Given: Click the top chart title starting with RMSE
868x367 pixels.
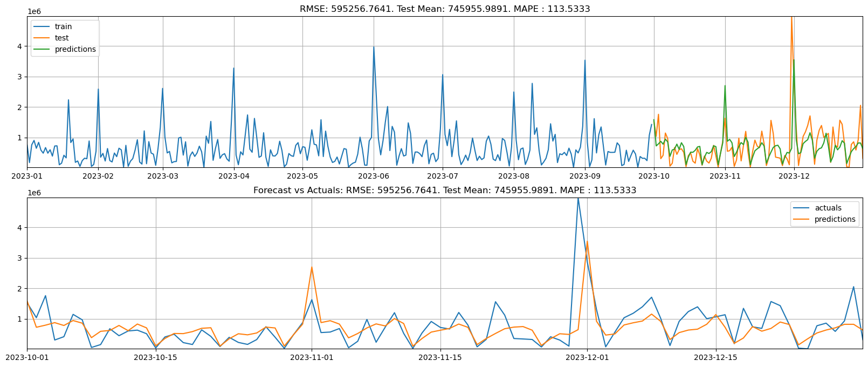Looking at the screenshot, I should 445,9.
